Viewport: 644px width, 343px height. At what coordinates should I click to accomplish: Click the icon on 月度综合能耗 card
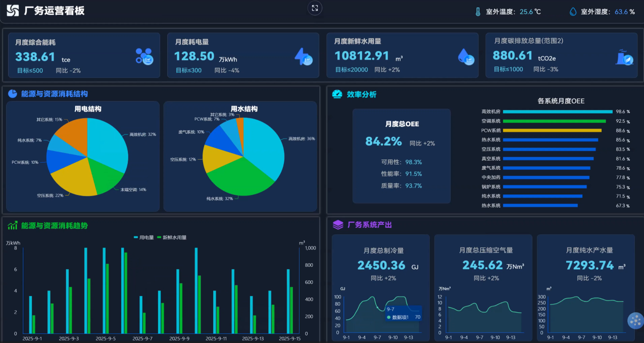point(144,56)
